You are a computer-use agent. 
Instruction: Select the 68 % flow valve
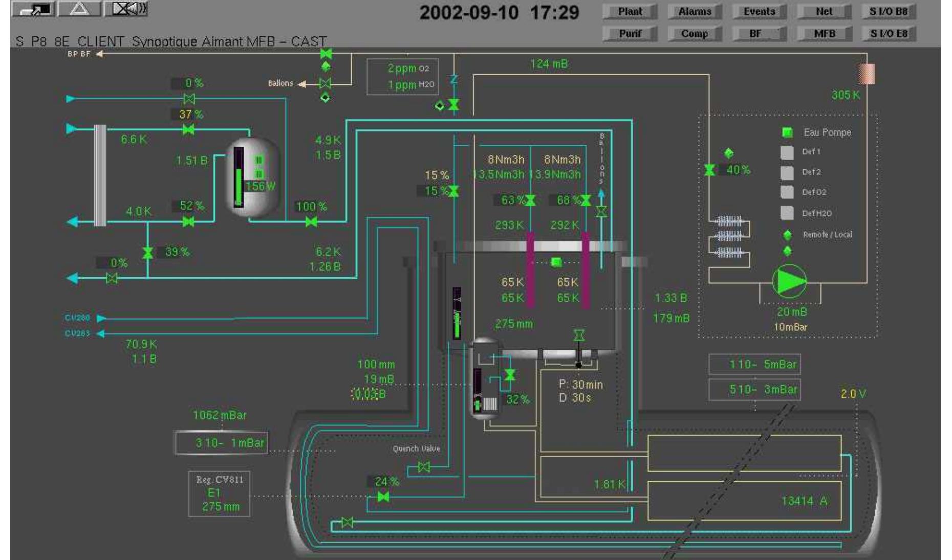[x=586, y=200]
